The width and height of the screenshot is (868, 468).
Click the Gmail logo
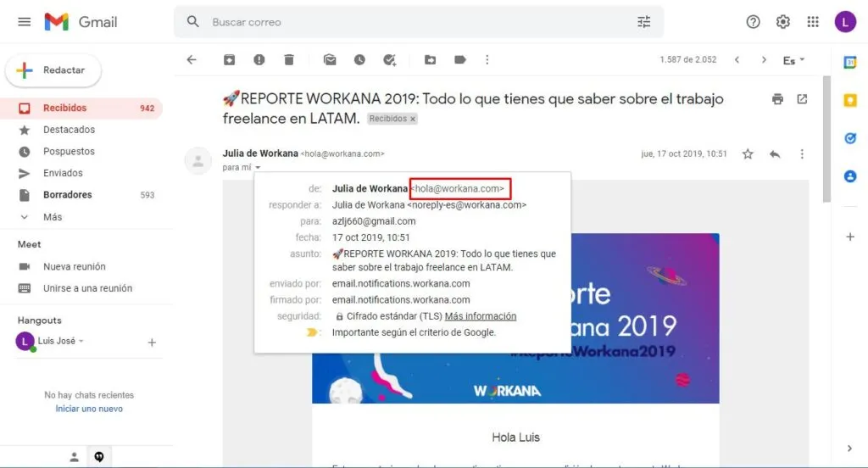point(81,22)
